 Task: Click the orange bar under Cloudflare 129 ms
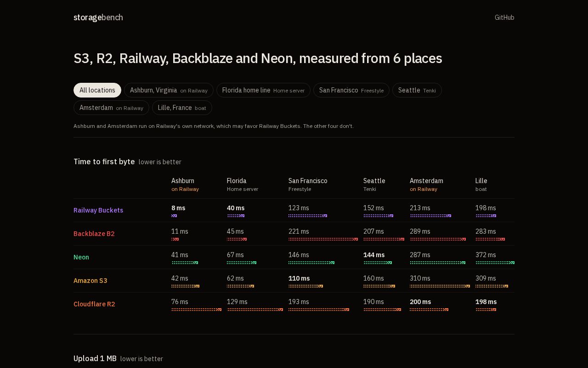point(255,310)
